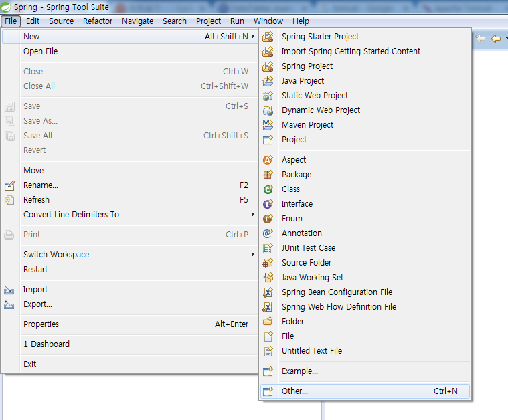
Task: Open the Window menu
Action: tap(268, 21)
